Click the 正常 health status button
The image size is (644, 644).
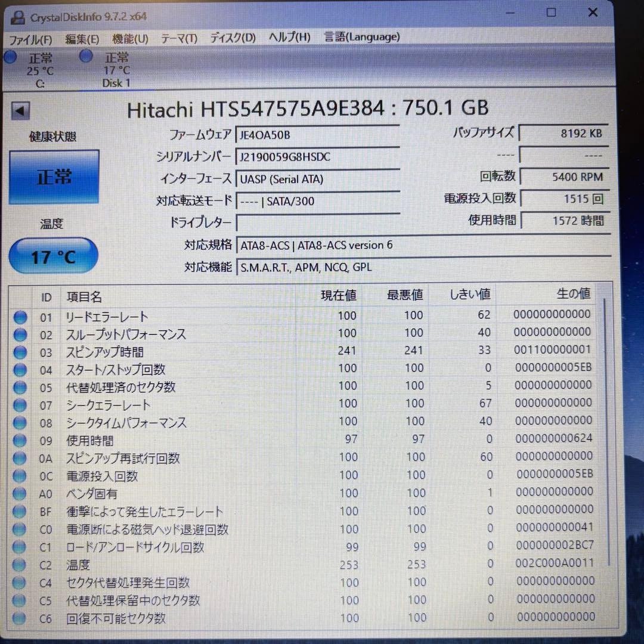click(x=54, y=177)
